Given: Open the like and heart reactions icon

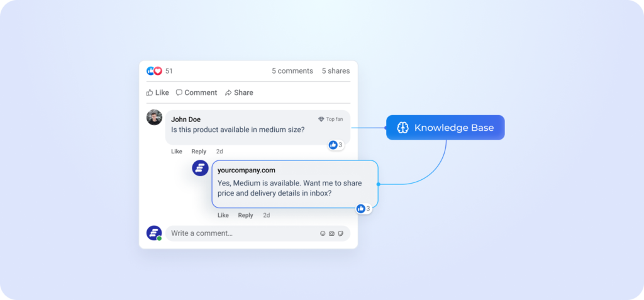Looking at the screenshot, I should pyautogui.click(x=155, y=70).
